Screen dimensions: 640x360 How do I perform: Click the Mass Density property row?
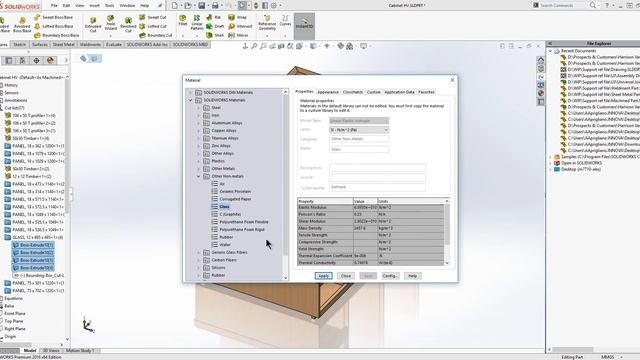371,228
